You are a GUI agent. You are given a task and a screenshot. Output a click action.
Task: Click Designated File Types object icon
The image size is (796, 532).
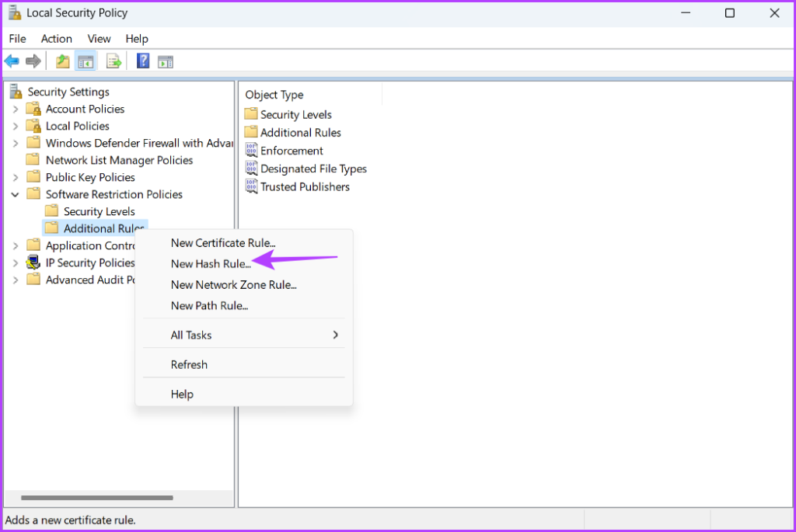[x=251, y=168]
